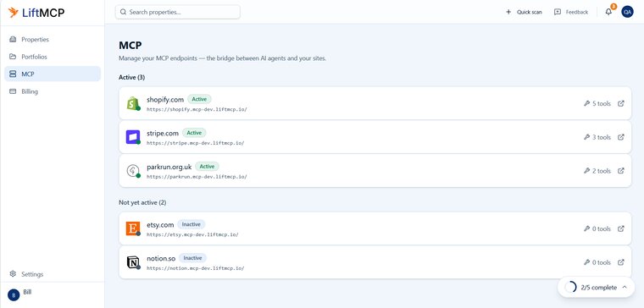644x308 pixels.
Task: Click the Bill user avatar
Action: click(x=14, y=294)
